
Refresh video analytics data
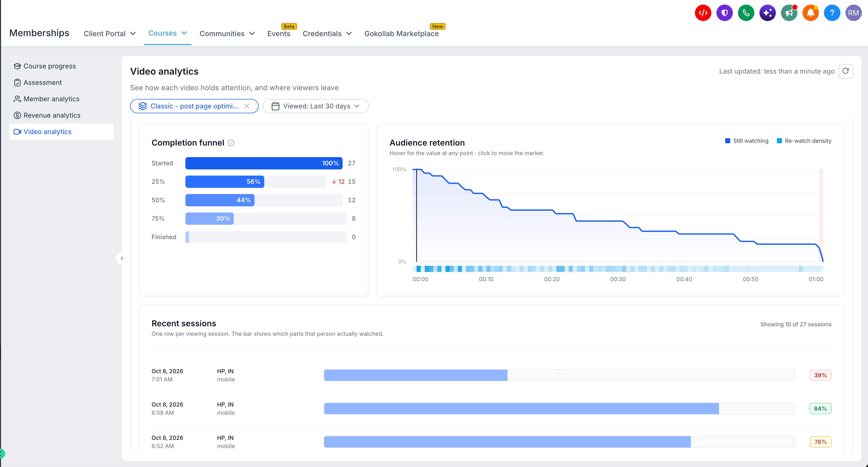846,71
